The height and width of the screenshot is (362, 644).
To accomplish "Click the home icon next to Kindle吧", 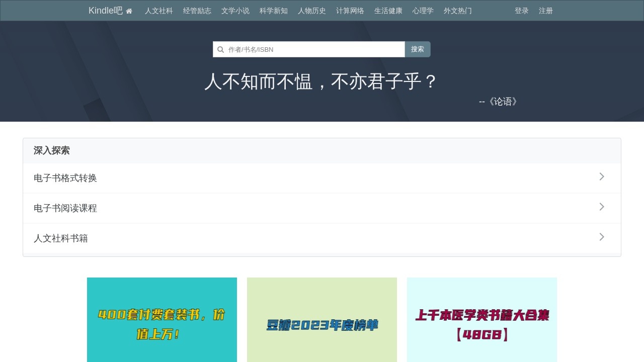I will [129, 10].
